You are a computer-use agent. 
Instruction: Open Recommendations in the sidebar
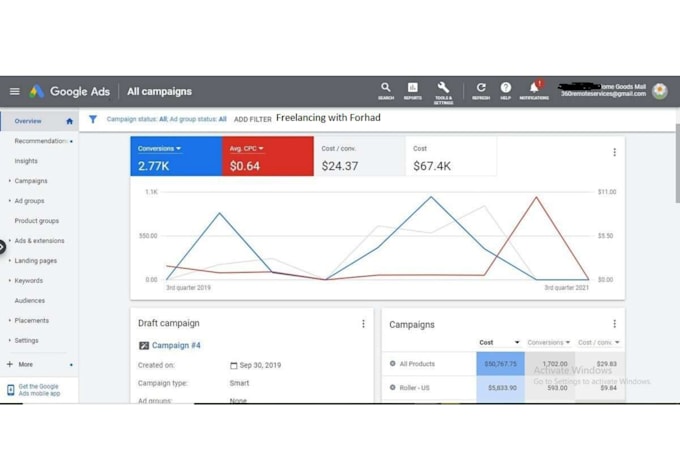41,141
